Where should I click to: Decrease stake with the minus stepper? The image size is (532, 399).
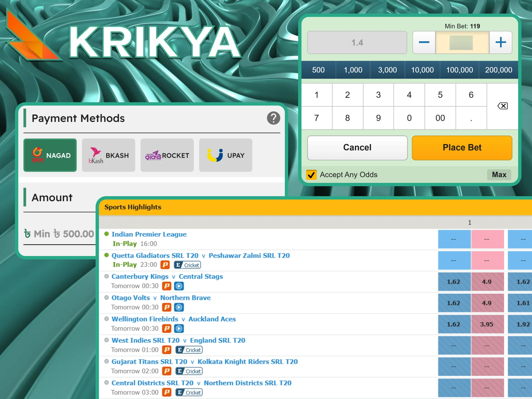pyautogui.click(x=423, y=42)
